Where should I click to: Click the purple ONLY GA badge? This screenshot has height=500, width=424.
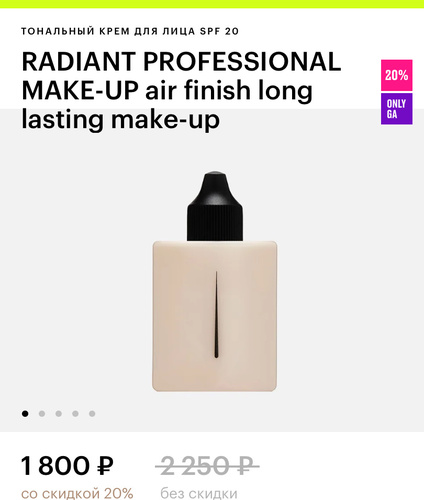coord(397,109)
